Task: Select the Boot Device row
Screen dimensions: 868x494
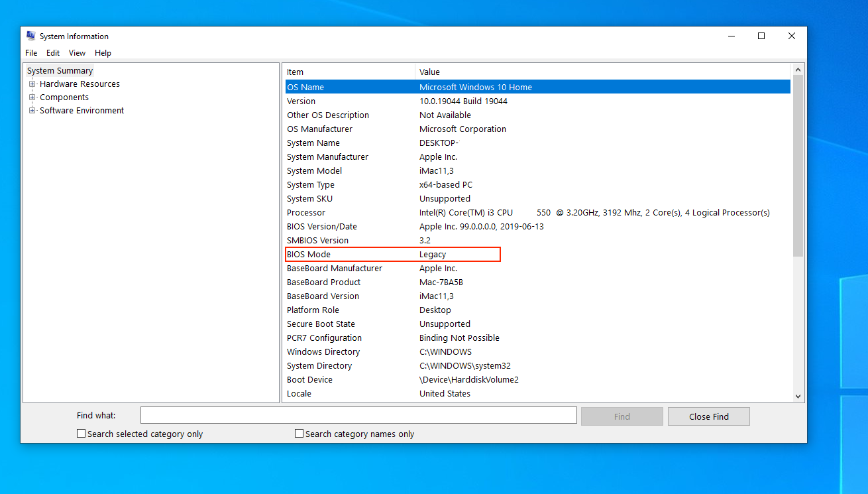Action: (537, 379)
